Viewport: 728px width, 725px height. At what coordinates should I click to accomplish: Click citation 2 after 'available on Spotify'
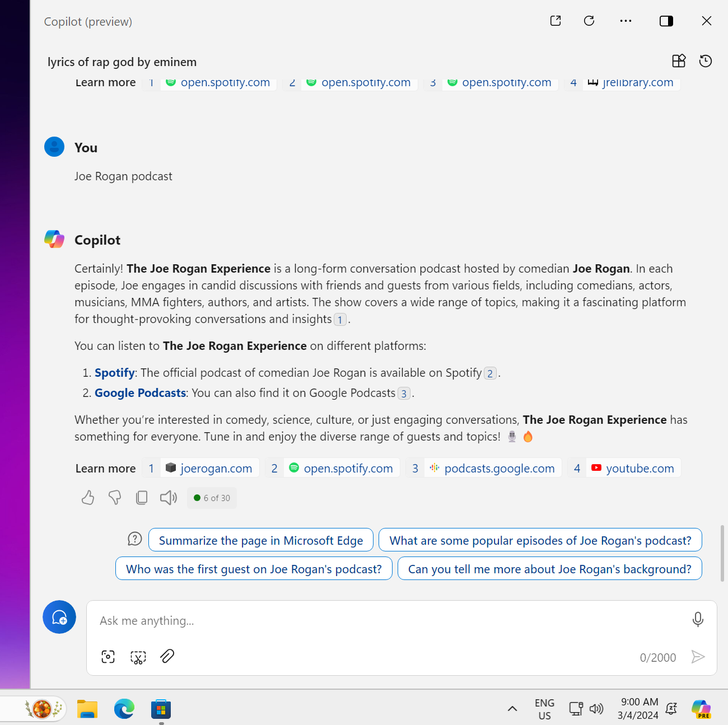(490, 373)
